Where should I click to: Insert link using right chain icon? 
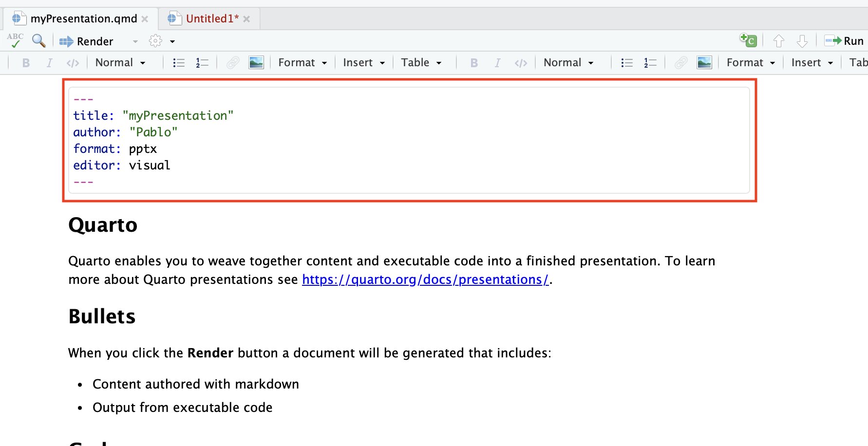pyautogui.click(x=681, y=63)
